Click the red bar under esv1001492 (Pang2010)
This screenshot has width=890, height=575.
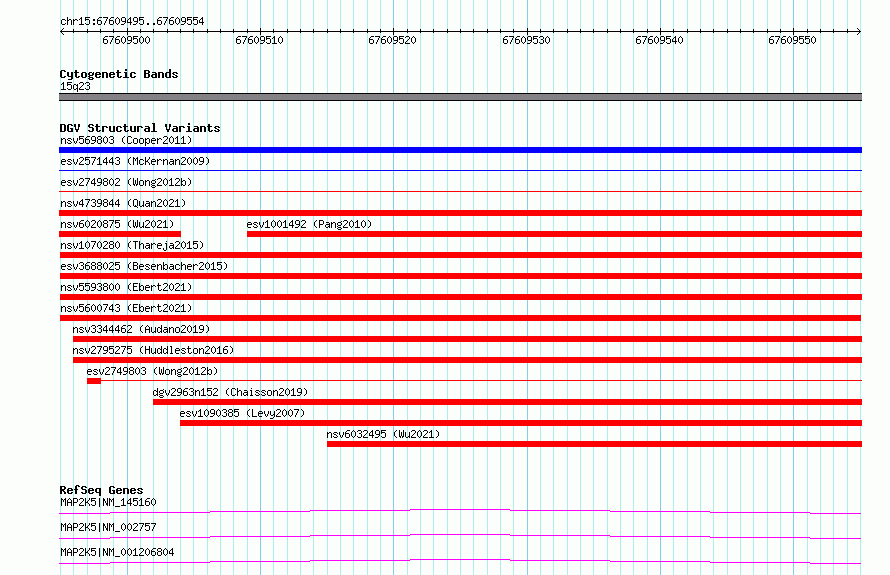click(555, 234)
